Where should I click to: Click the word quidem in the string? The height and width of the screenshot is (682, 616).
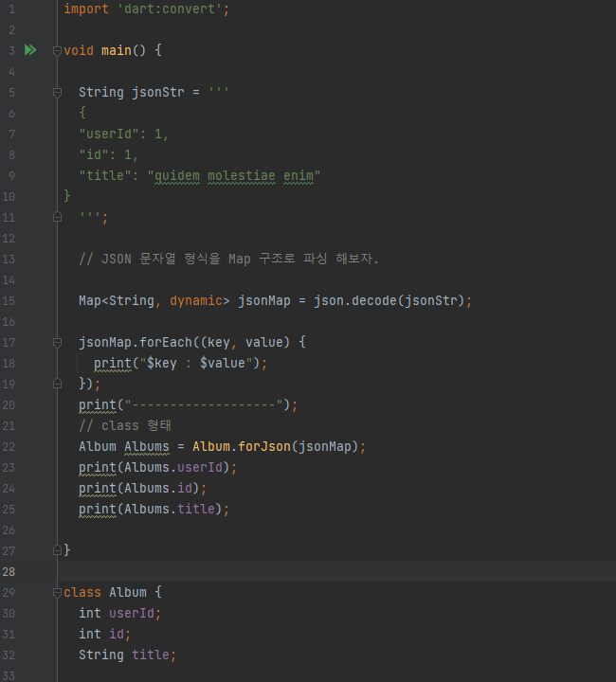[x=177, y=176]
